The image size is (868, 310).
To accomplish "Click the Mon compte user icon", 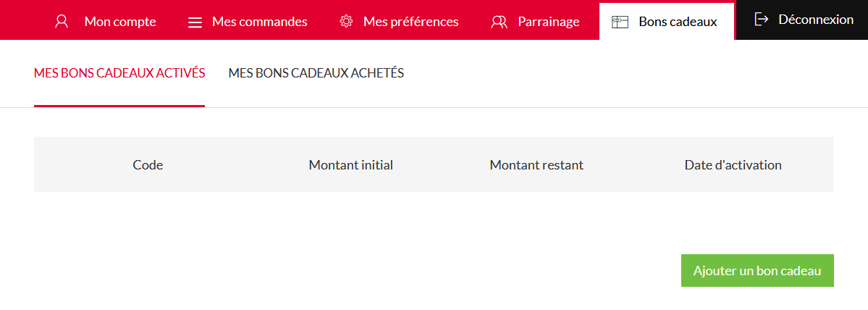I will point(62,21).
